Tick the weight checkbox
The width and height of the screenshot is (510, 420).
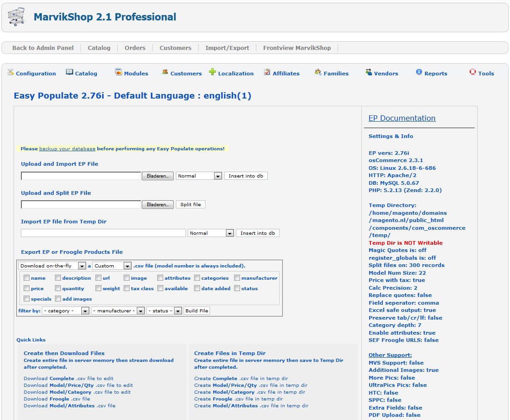[98, 288]
